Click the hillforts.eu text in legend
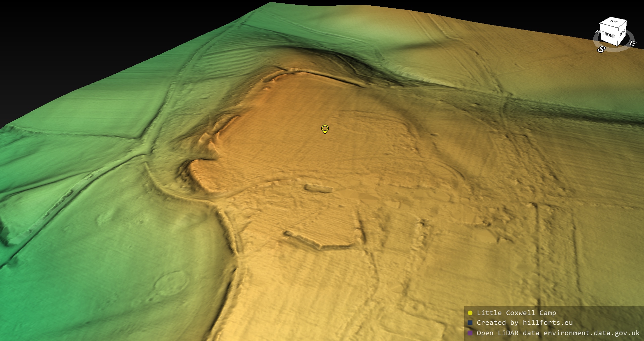 pos(547,323)
